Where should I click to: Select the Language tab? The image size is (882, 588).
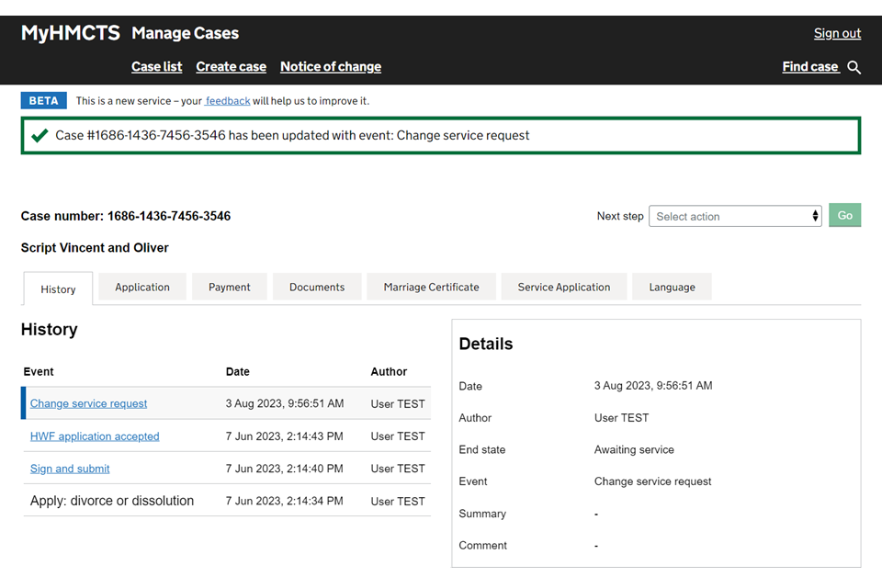[x=672, y=287]
